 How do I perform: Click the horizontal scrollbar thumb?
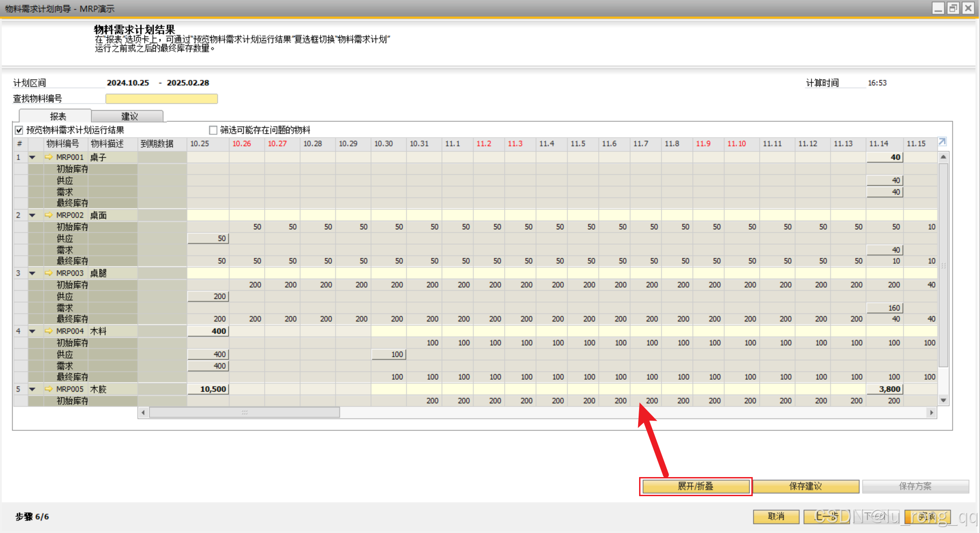(x=244, y=412)
